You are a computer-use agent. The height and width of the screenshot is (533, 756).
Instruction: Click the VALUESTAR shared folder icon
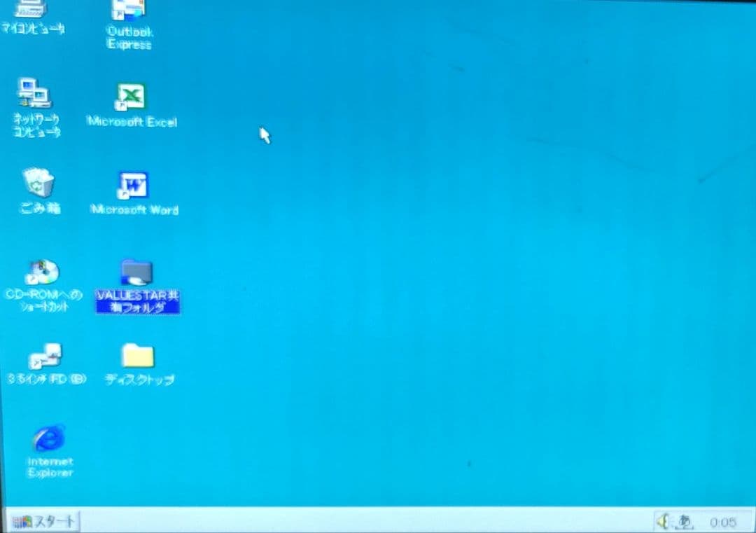pos(136,272)
